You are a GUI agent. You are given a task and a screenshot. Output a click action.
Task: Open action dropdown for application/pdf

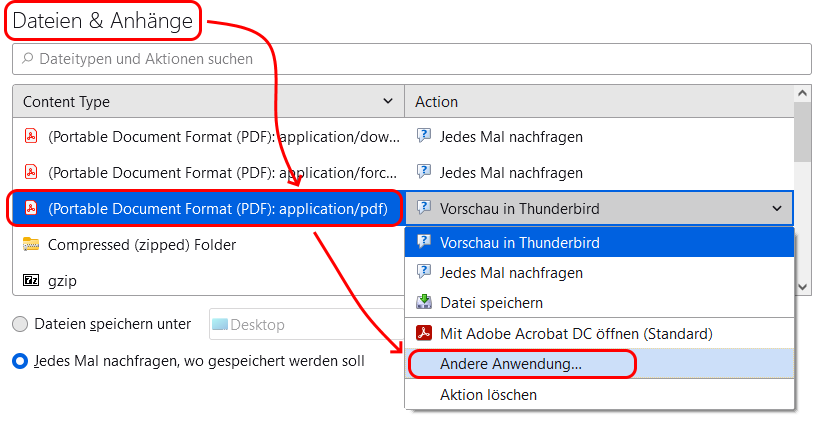click(x=599, y=209)
